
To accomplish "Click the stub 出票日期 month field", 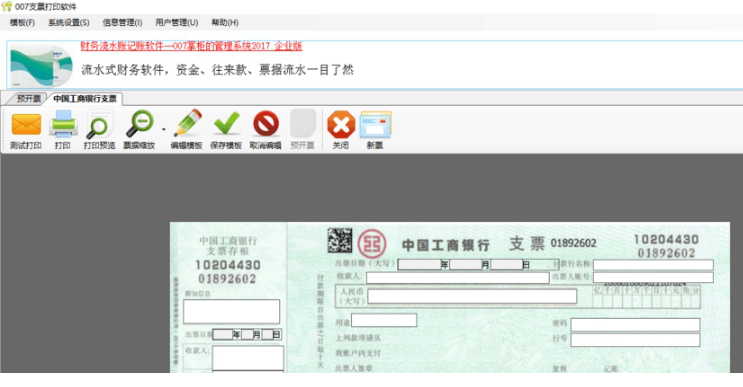I will coord(247,334).
